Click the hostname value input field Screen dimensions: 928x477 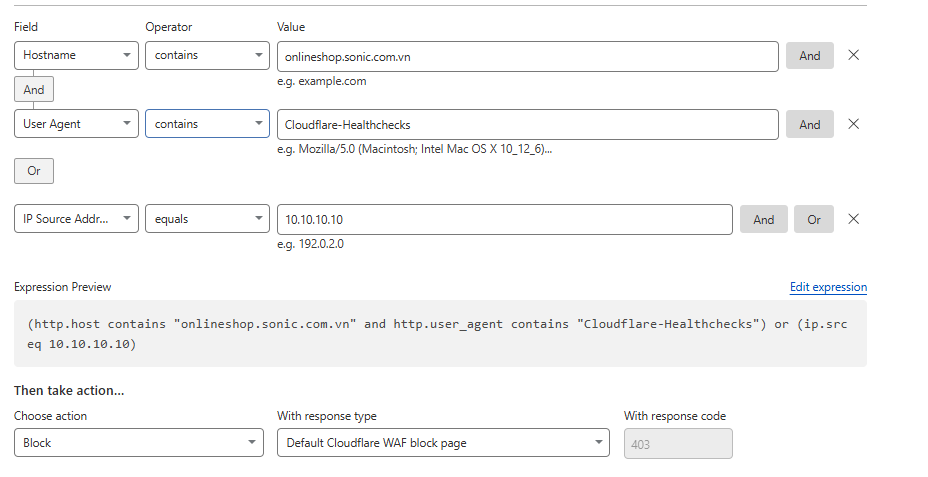[x=527, y=56]
